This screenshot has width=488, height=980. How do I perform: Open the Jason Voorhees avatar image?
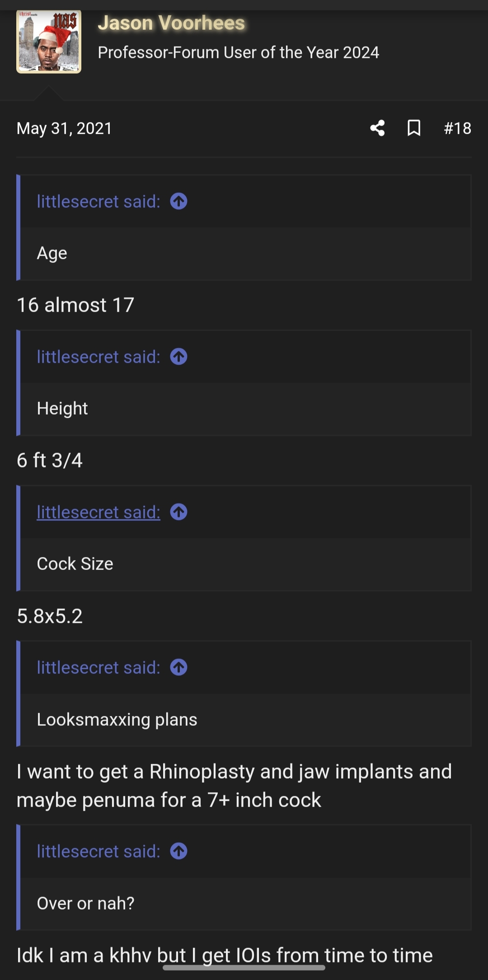click(x=49, y=42)
